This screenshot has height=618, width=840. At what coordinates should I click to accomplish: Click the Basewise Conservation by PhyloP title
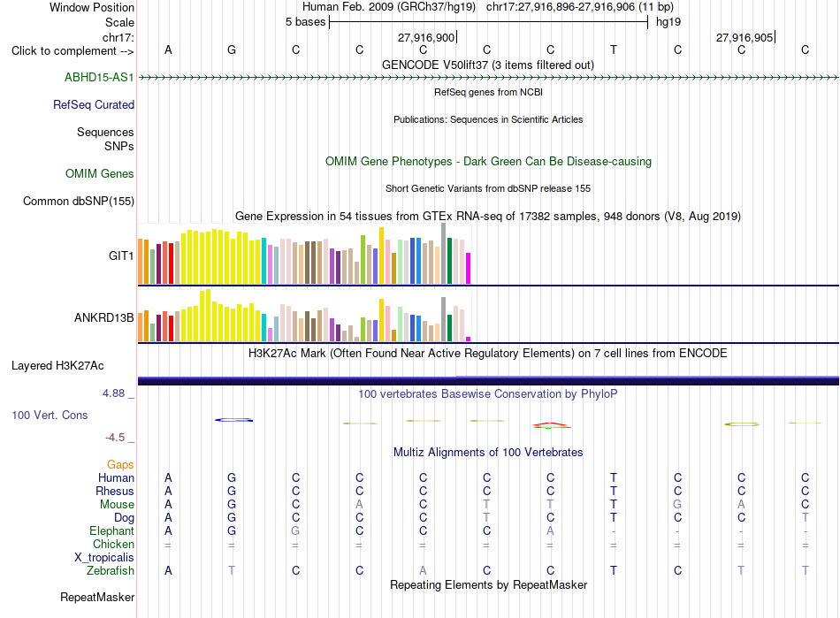pyautogui.click(x=488, y=394)
